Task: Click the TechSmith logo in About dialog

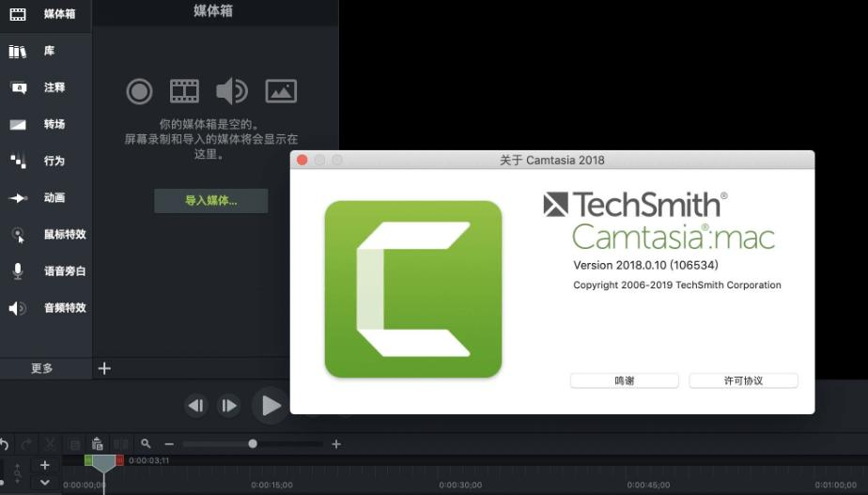Action: tap(635, 205)
